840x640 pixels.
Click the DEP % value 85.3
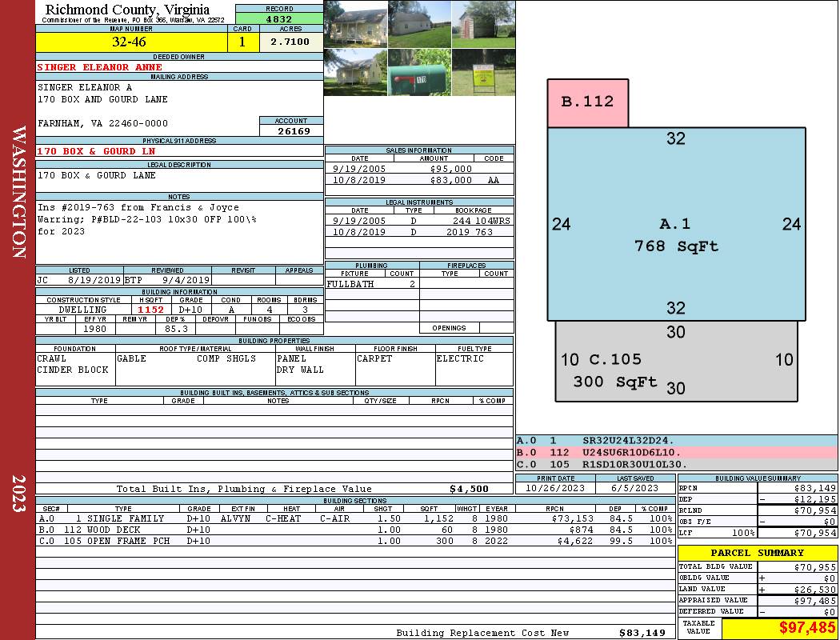pyautogui.click(x=176, y=329)
